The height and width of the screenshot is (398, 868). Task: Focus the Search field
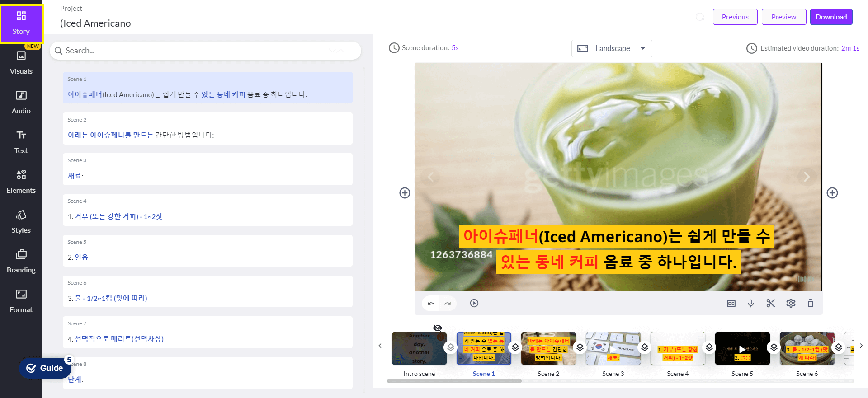pyautogui.click(x=206, y=51)
